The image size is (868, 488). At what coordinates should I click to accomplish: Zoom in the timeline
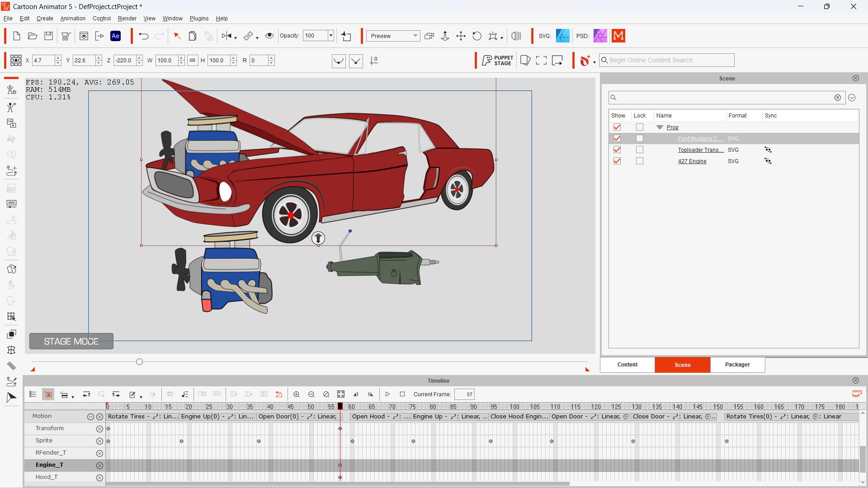(x=297, y=394)
